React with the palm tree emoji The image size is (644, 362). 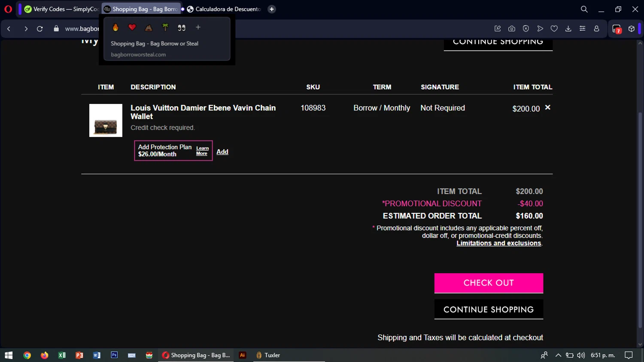click(x=165, y=27)
